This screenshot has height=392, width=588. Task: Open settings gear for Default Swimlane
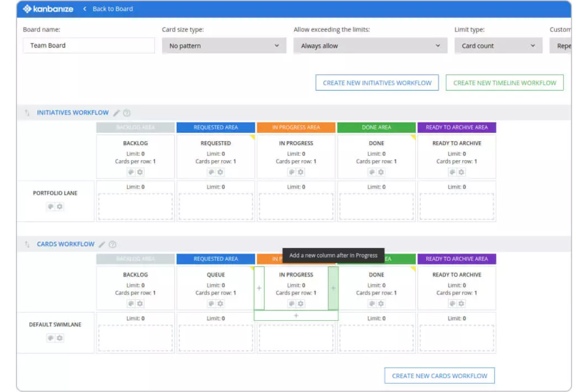coord(60,338)
